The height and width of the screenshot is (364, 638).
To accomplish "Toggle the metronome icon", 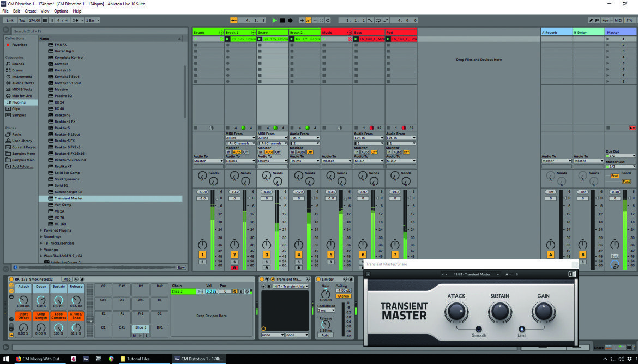I will pyautogui.click(x=76, y=20).
